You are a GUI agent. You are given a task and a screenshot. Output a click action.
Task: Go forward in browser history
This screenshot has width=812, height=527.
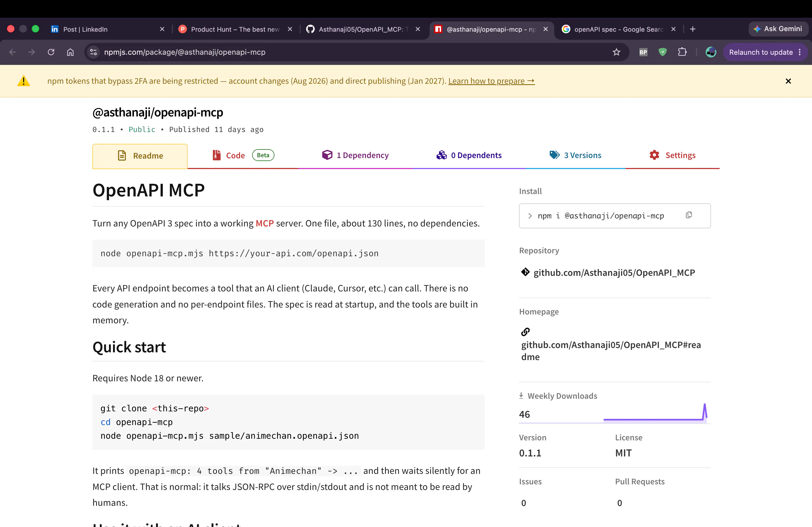32,52
